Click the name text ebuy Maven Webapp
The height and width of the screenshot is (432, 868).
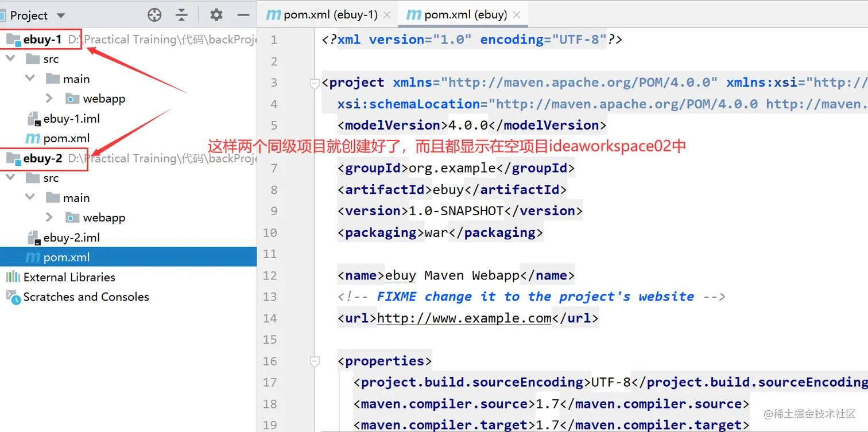tap(452, 275)
